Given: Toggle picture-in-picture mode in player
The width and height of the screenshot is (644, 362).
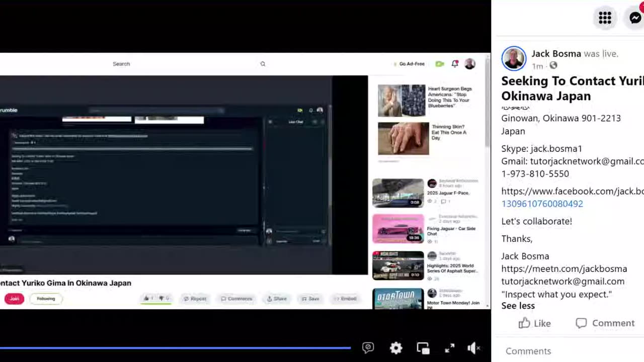Looking at the screenshot, I should [423, 348].
